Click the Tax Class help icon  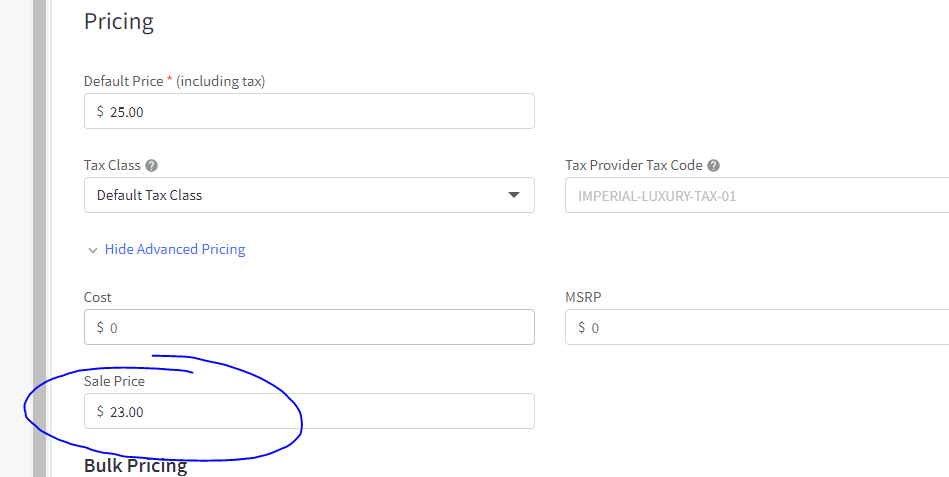tap(151, 166)
